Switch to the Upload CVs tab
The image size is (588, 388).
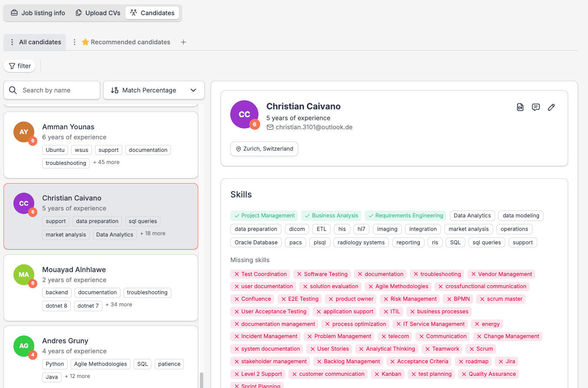coord(98,13)
